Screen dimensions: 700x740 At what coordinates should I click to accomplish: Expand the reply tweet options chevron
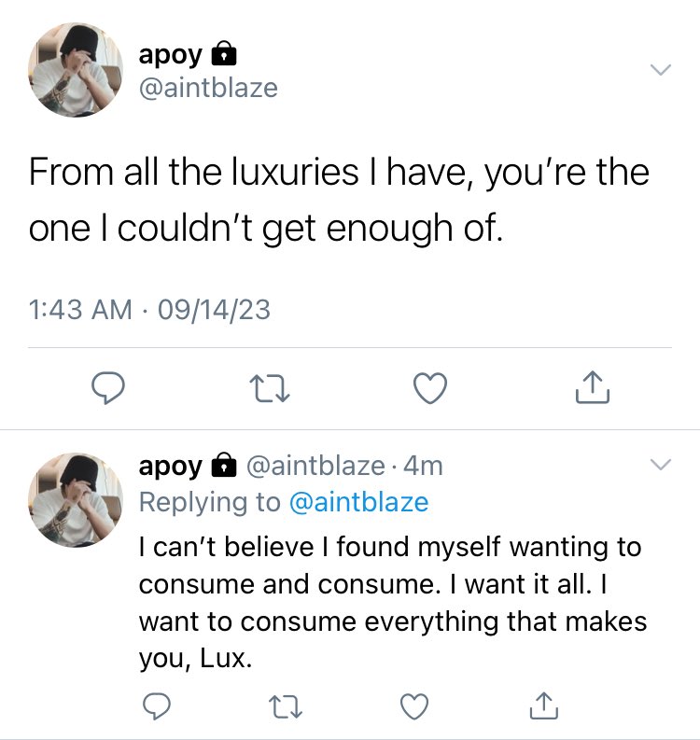[661, 465]
